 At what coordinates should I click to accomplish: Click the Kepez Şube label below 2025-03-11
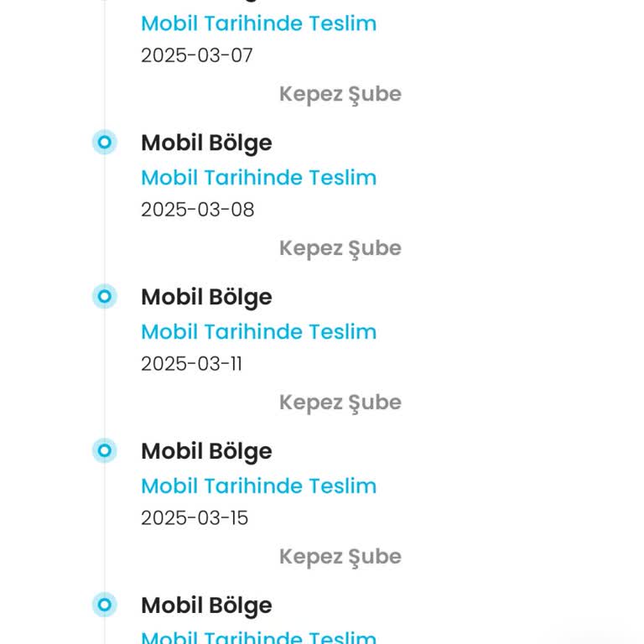coord(340,402)
